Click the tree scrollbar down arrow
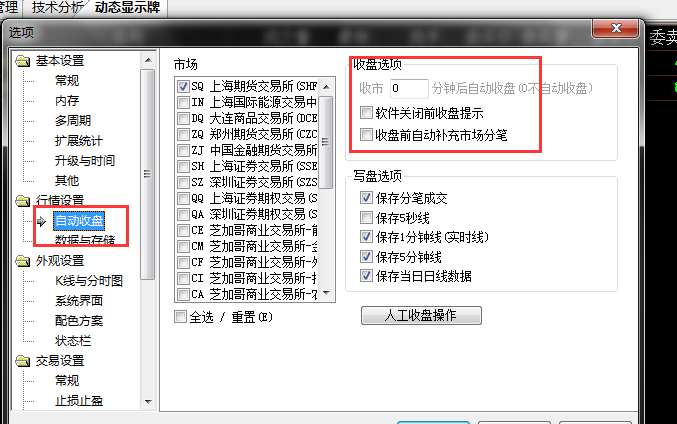Image resolution: width=677 pixels, height=424 pixels. click(x=148, y=402)
